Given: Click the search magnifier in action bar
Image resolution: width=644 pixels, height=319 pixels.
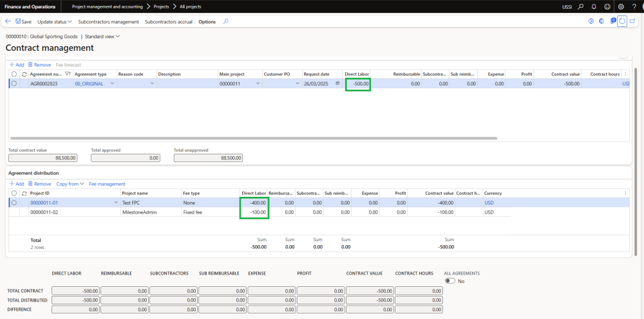Looking at the screenshot, I should 225,21.
